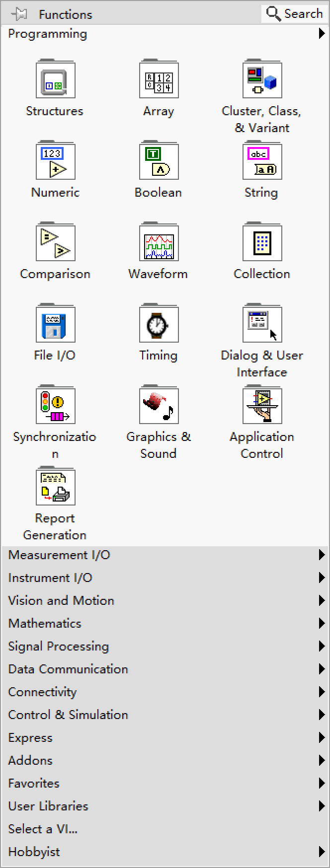Screen dimensions: 330x868
Task: Open the Timing watch icon
Action: [x=159, y=324]
